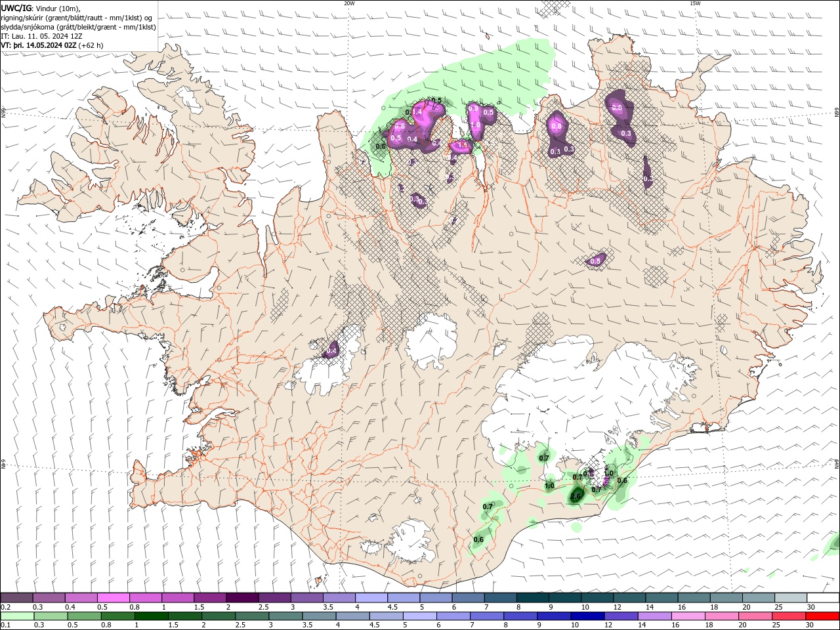
Task: Select the dark teal 8 snow legend swatch
Action: click(532, 598)
